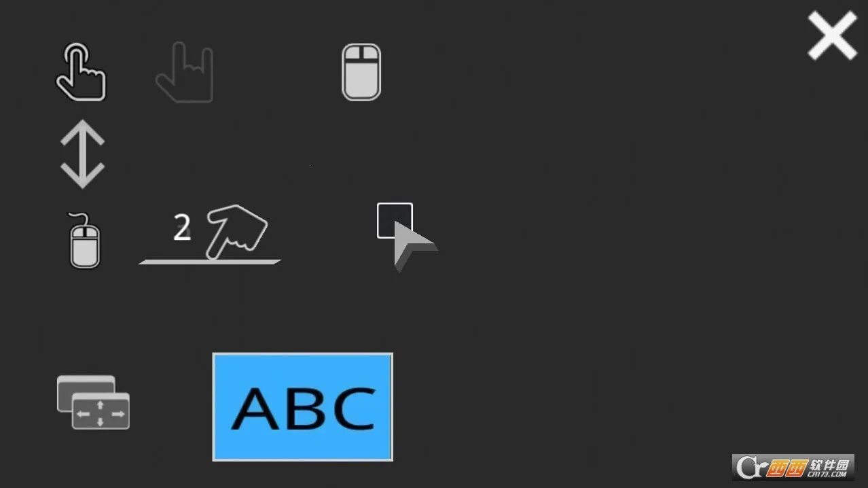Select the front window with four arrows

point(101,411)
